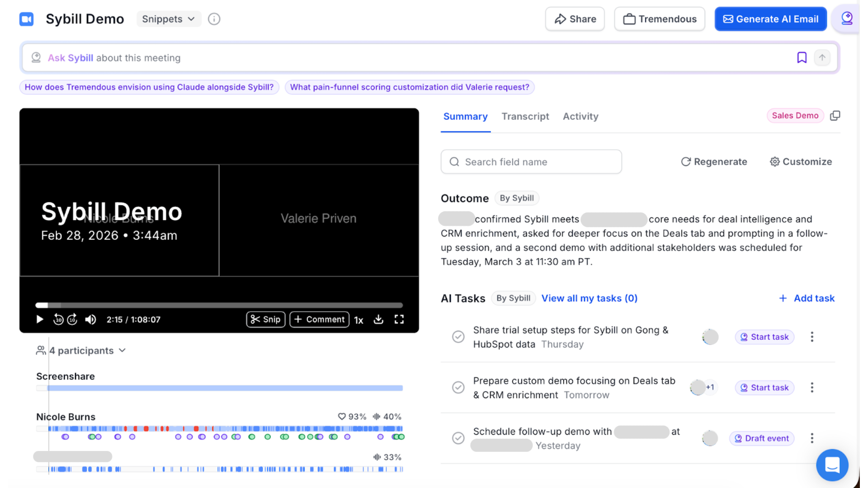The width and height of the screenshot is (868, 488).
Task: Enter fullscreen video mode
Action: coord(399,319)
